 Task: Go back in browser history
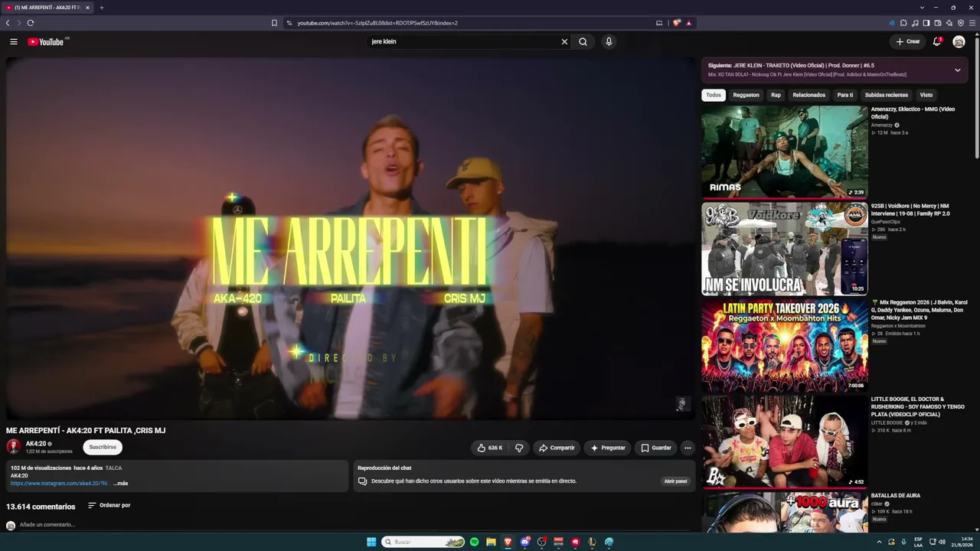click(8, 23)
